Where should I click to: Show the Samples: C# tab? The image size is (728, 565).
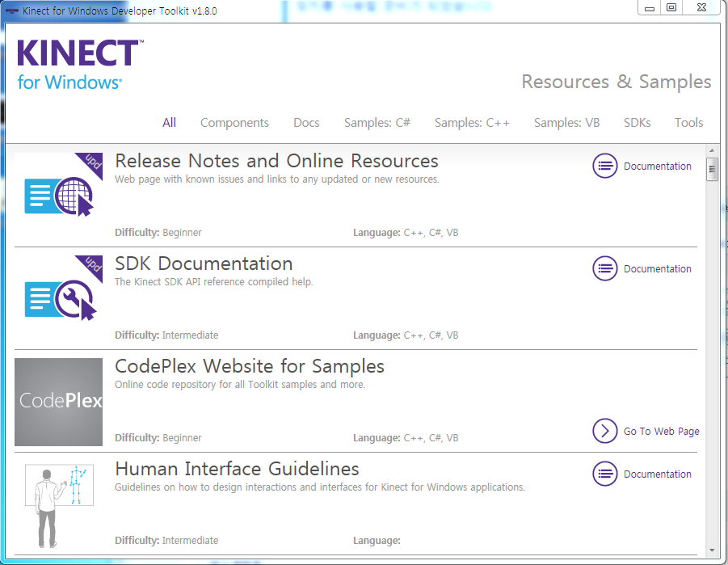377,123
